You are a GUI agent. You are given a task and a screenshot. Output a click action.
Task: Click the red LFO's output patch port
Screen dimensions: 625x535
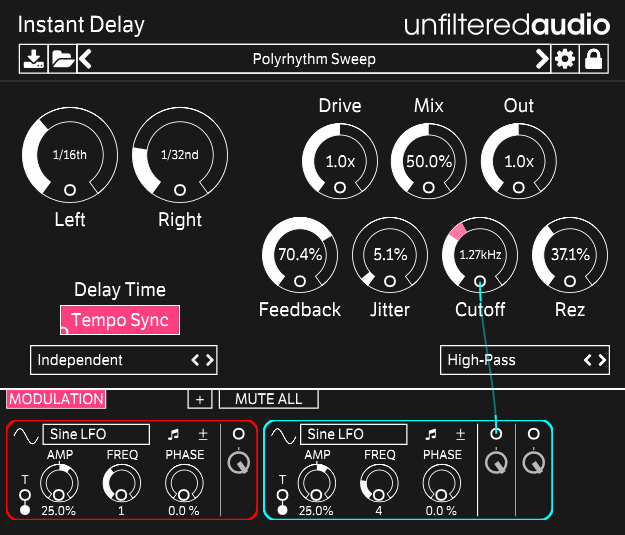tap(238, 434)
